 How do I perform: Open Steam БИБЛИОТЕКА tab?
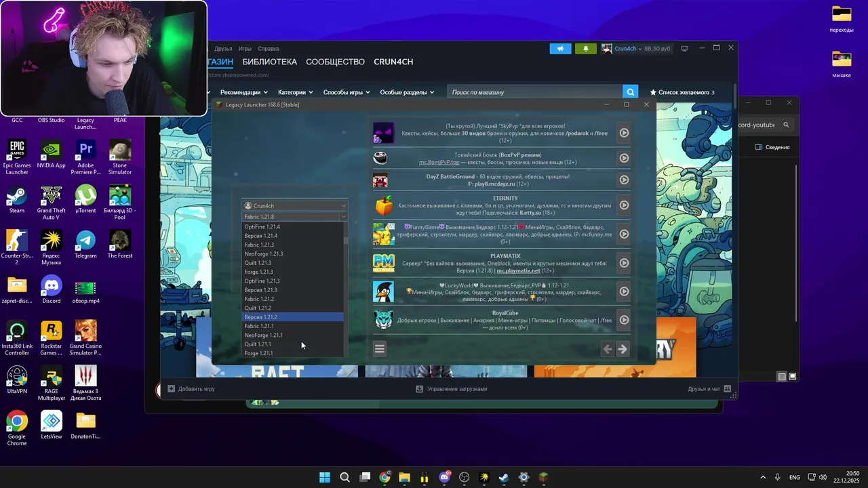pyautogui.click(x=269, y=62)
